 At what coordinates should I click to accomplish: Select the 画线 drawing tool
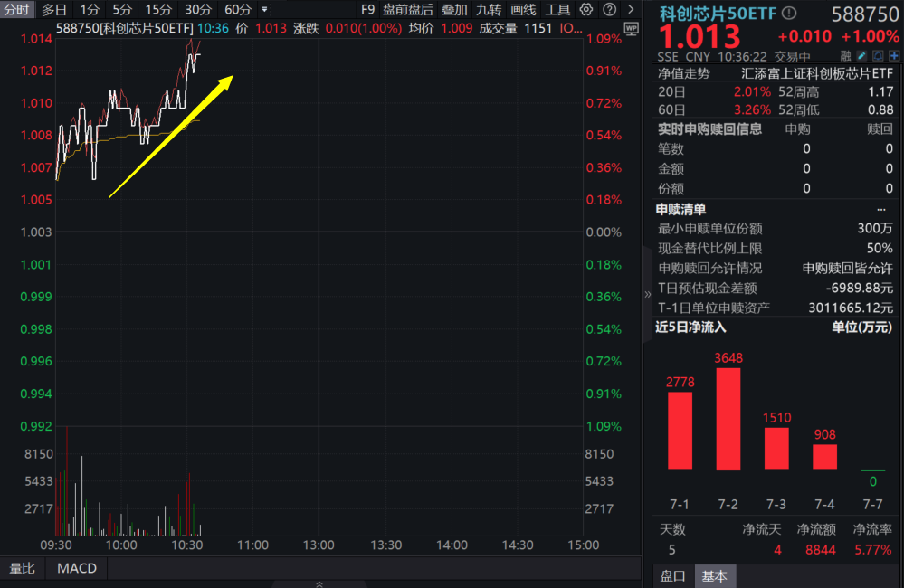click(526, 10)
